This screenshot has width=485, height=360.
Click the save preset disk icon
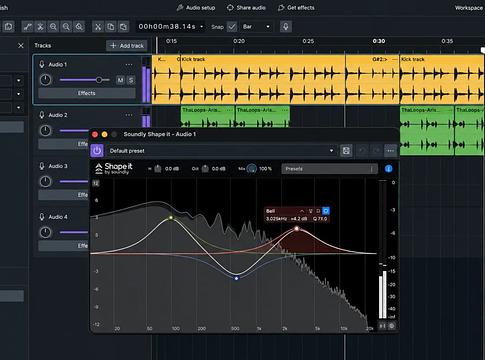click(346, 151)
